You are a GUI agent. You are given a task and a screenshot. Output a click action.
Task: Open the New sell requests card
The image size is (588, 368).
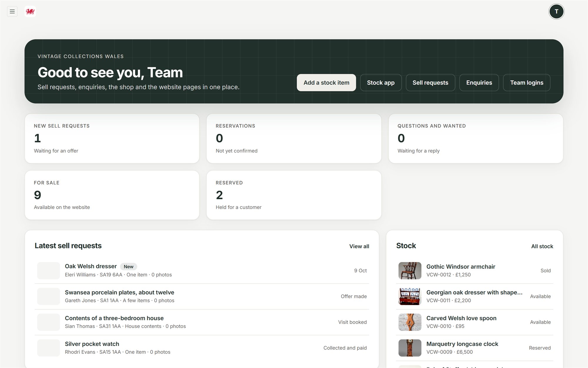coord(112,138)
